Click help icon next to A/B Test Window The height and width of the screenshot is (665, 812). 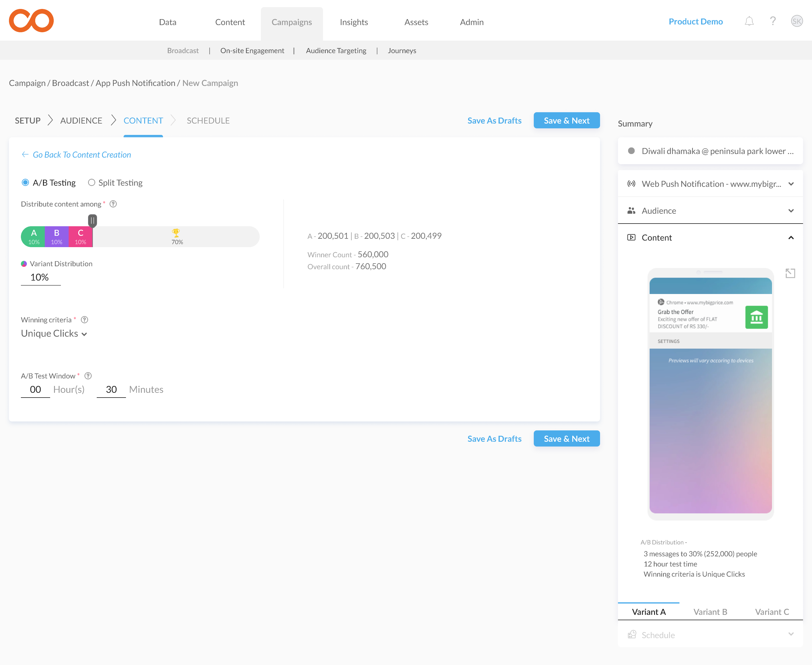point(88,376)
